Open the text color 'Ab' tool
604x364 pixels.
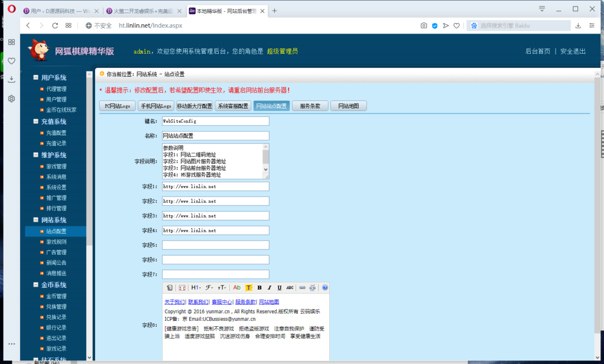pyautogui.click(x=237, y=287)
